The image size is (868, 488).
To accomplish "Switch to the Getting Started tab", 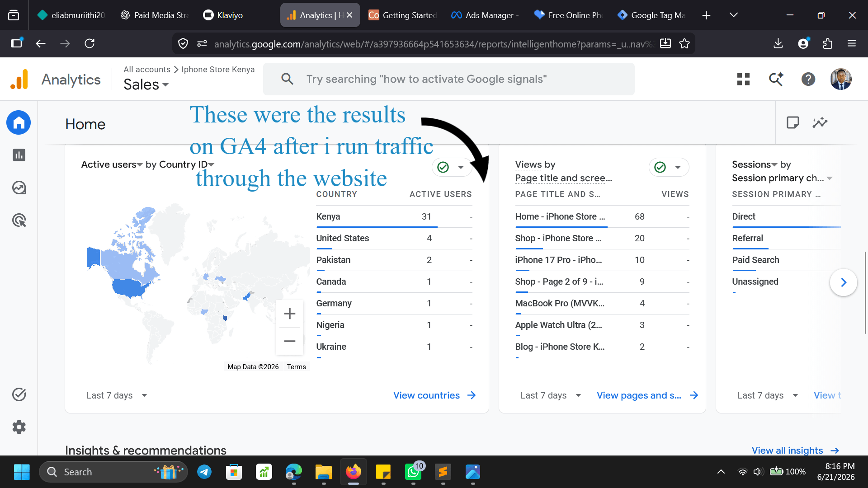I will (x=402, y=15).
